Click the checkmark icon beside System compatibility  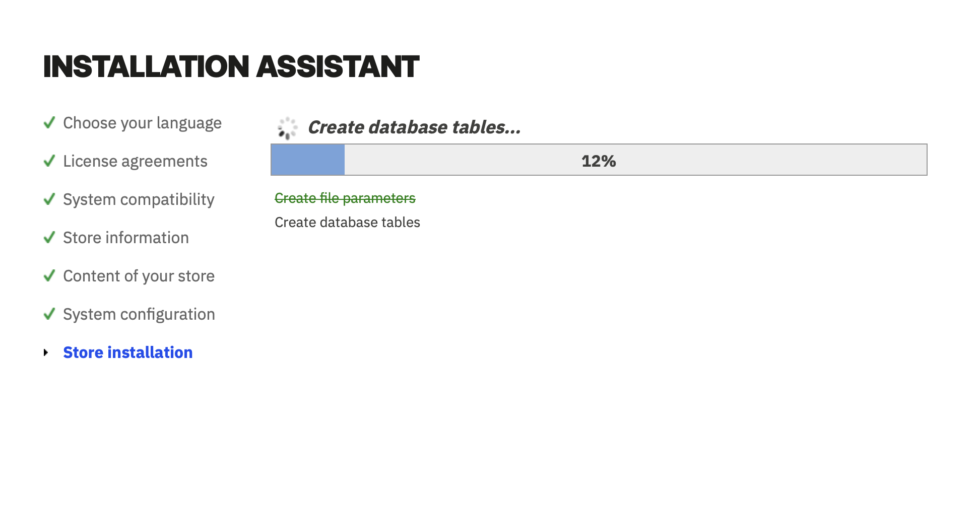[x=49, y=199]
